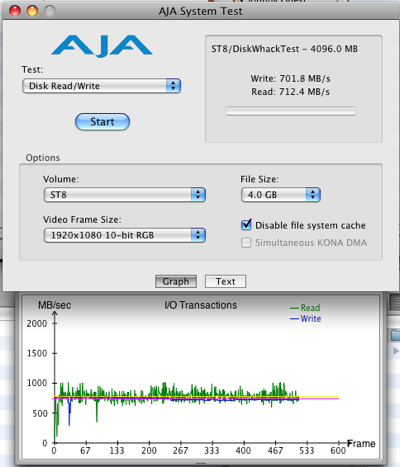Click the gray zoom window button
This screenshot has width=400, height=467.
tap(50, 11)
